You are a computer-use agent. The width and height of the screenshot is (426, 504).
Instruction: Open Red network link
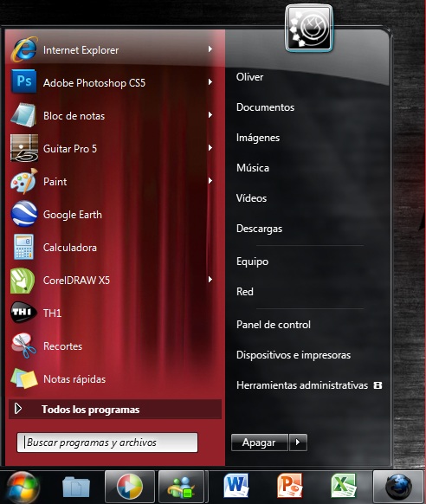(x=245, y=292)
